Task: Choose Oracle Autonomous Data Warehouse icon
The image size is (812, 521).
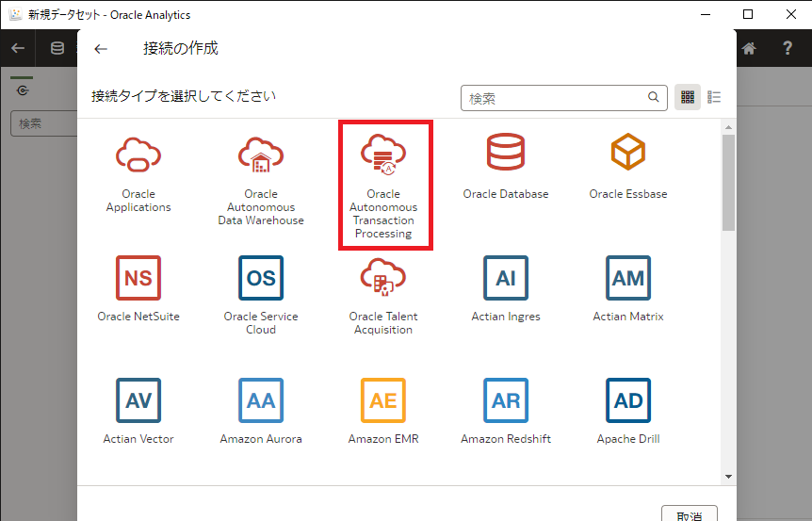Action: (261, 154)
